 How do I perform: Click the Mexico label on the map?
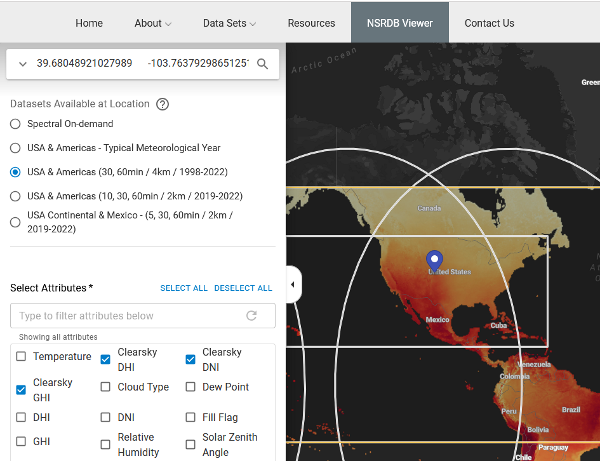pyautogui.click(x=437, y=319)
